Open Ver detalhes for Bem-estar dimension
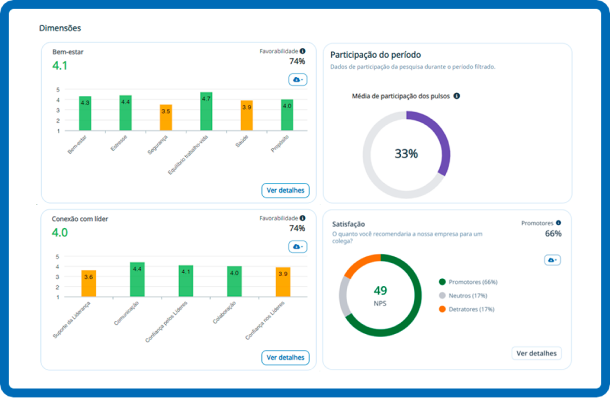 click(x=285, y=190)
